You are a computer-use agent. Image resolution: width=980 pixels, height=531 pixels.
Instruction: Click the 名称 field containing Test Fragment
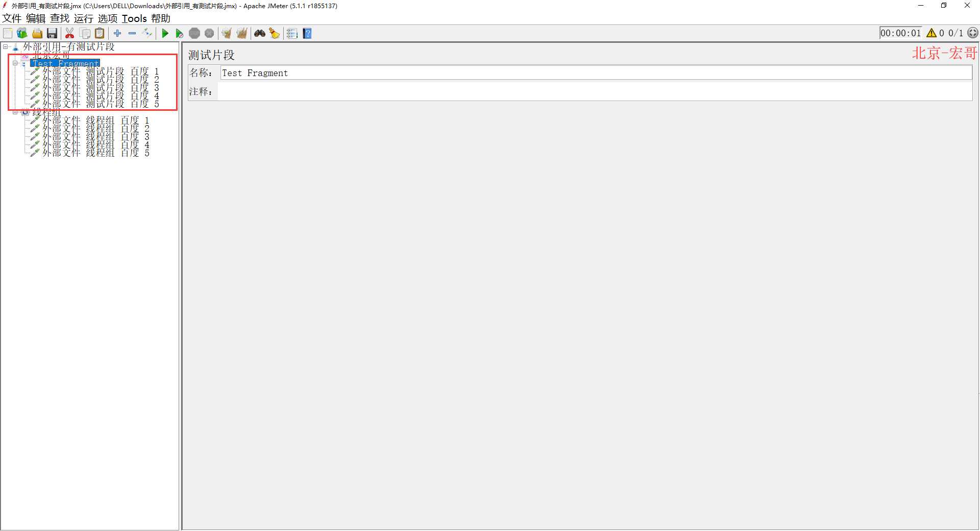point(596,73)
